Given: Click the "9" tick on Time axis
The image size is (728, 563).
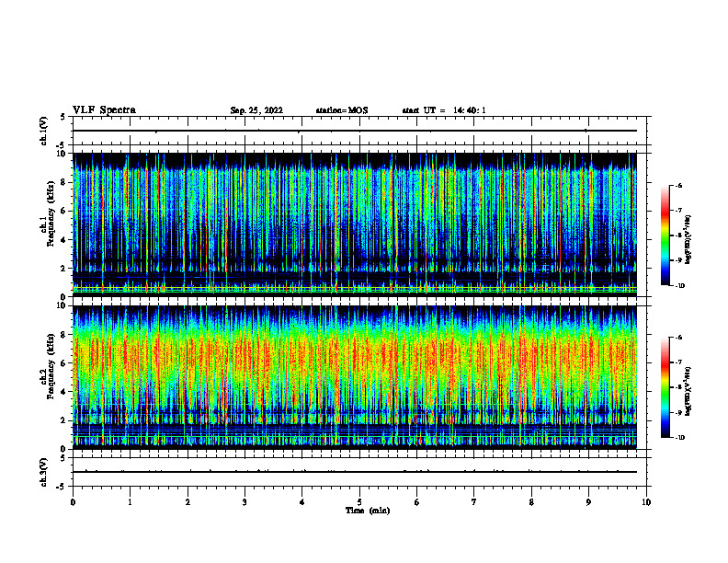Looking at the screenshot, I should [588, 502].
